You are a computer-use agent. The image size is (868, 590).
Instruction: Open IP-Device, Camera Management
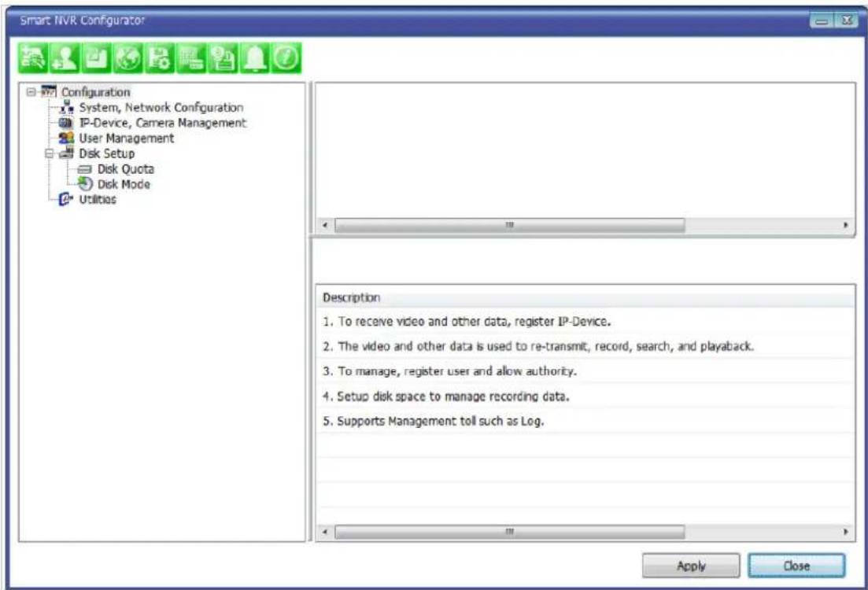[x=163, y=123]
